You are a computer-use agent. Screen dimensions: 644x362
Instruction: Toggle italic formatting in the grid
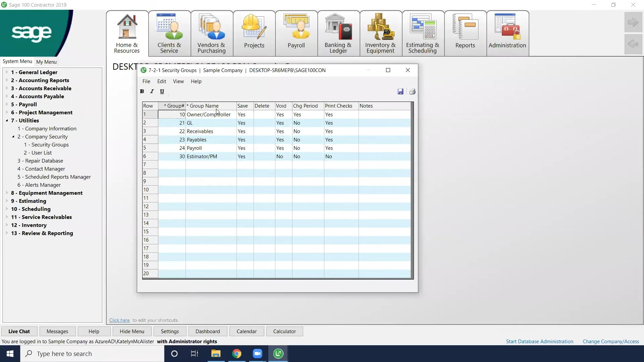pos(152,92)
